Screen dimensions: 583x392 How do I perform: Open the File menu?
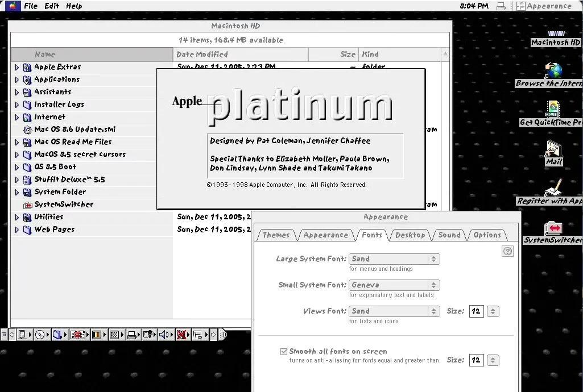click(x=31, y=6)
